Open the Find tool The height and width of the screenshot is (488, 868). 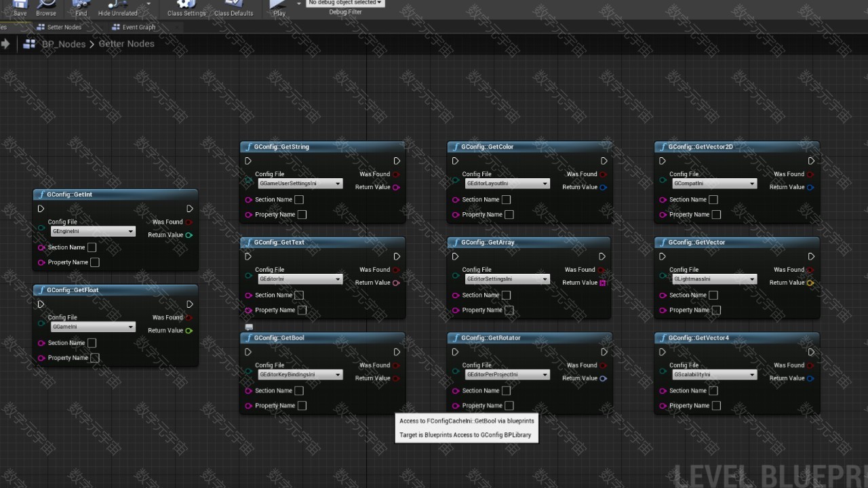coord(81,9)
